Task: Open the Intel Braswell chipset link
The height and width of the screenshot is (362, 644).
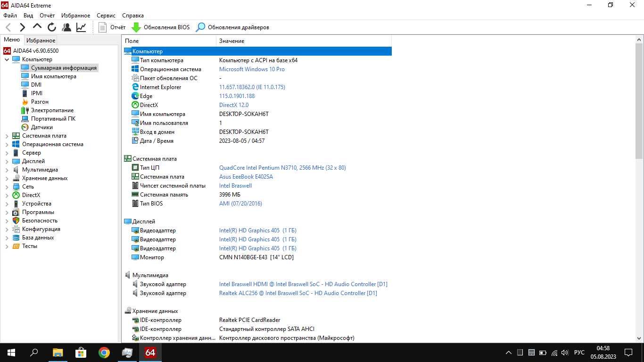Action: tap(235, 186)
